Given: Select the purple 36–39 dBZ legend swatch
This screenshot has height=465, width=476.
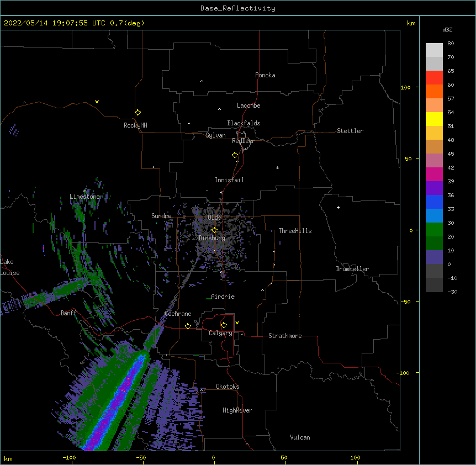Looking at the screenshot, I should [x=434, y=188].
